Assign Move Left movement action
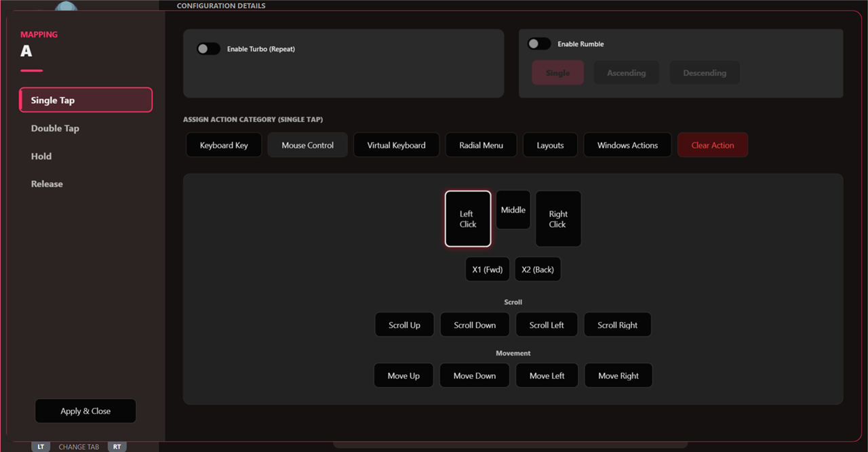 (x=547, y=375)
